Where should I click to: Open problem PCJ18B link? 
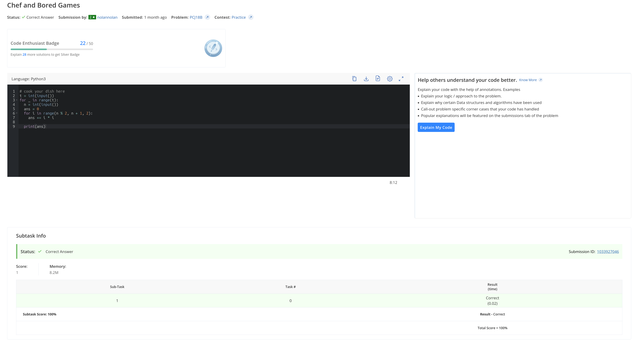[196, 17]
